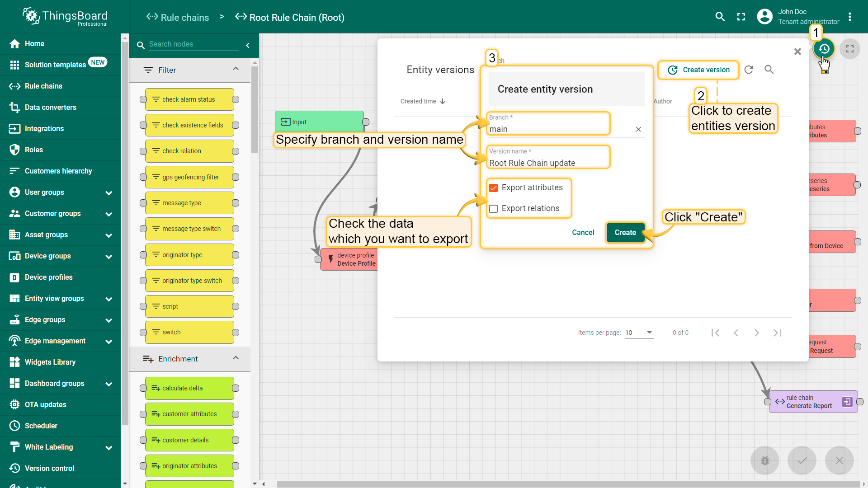Select the script filter node

189,306
